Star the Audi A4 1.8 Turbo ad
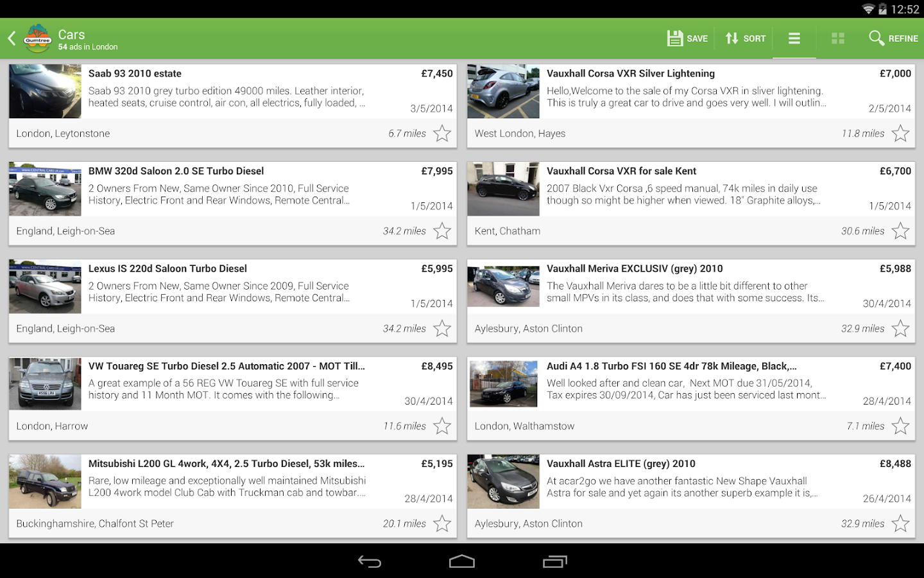Screen dimensions: 924x578 point(900,426)
